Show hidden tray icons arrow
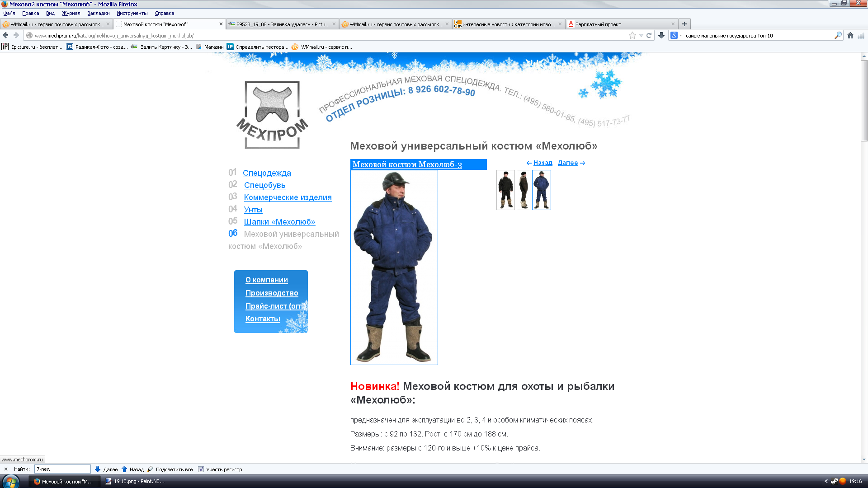The height and width of the screenshot is (488, 868). (x=826, y=481)
